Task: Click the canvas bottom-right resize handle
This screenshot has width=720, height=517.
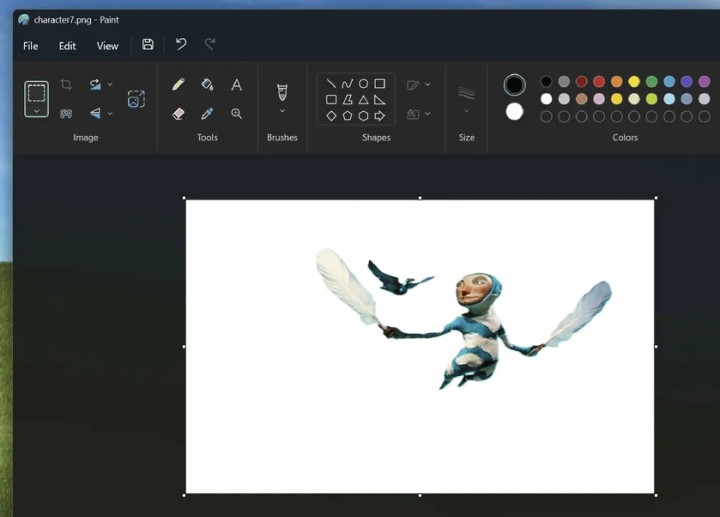Action: (655, 494)
